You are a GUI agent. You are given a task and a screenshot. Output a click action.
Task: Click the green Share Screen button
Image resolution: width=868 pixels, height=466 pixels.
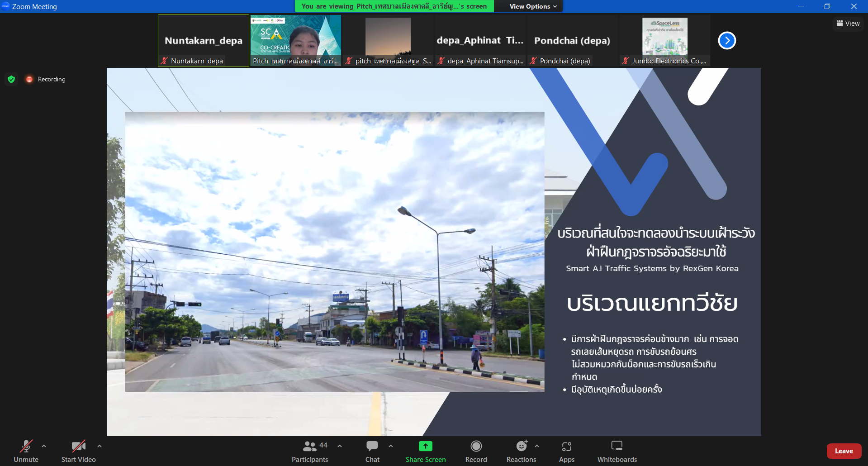(426, 451)
